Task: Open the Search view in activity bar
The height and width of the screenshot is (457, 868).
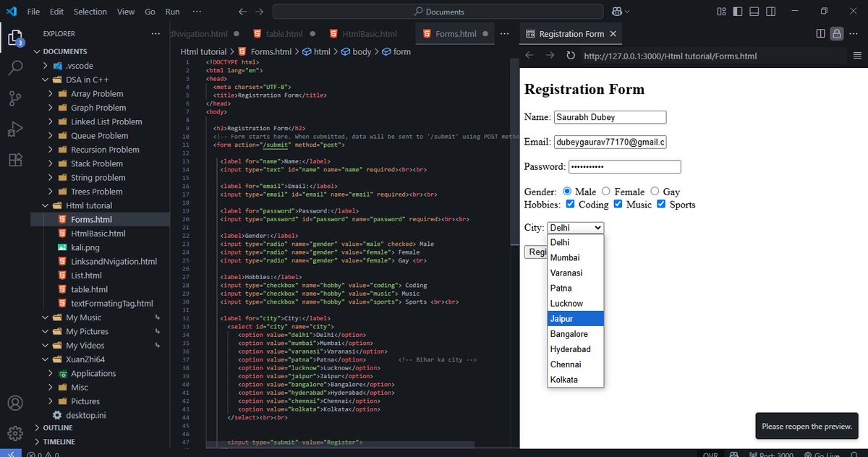Action: point(15,68)
